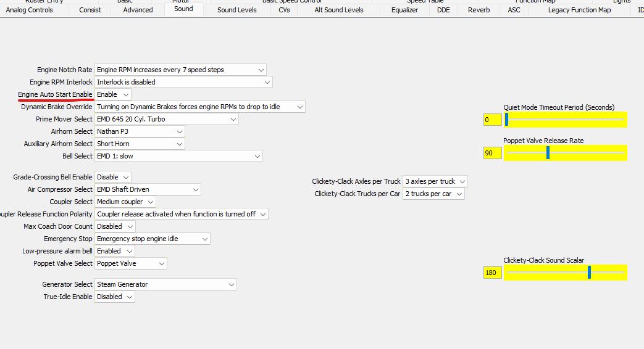Screen dimensions: 644x349
Task: Expand the Poppet Valve Select dropdown
Action: click(131, 263)
